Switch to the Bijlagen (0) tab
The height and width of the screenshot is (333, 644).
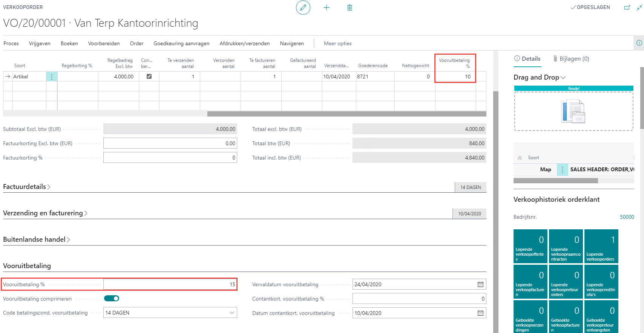pyautogui.click(x=571, y=59)
